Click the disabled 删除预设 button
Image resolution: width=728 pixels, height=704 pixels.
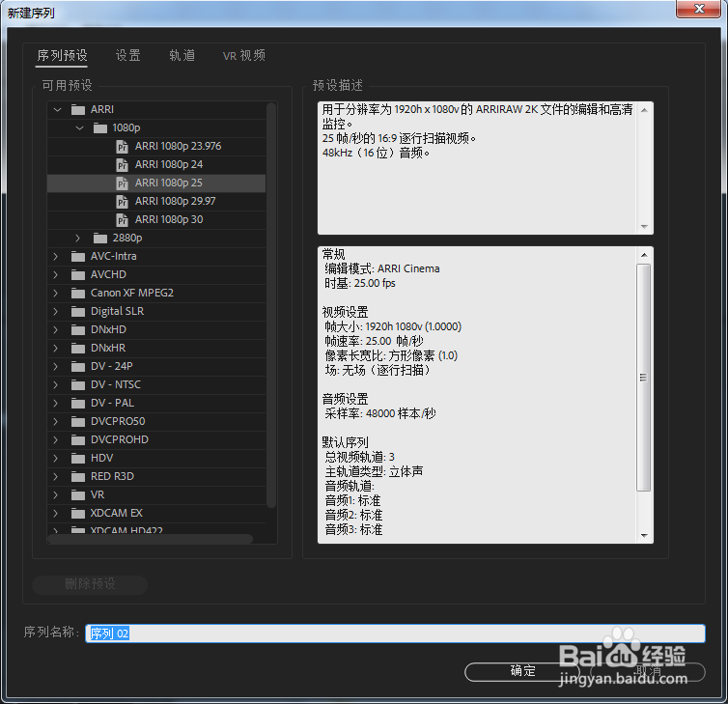(90, 584)
